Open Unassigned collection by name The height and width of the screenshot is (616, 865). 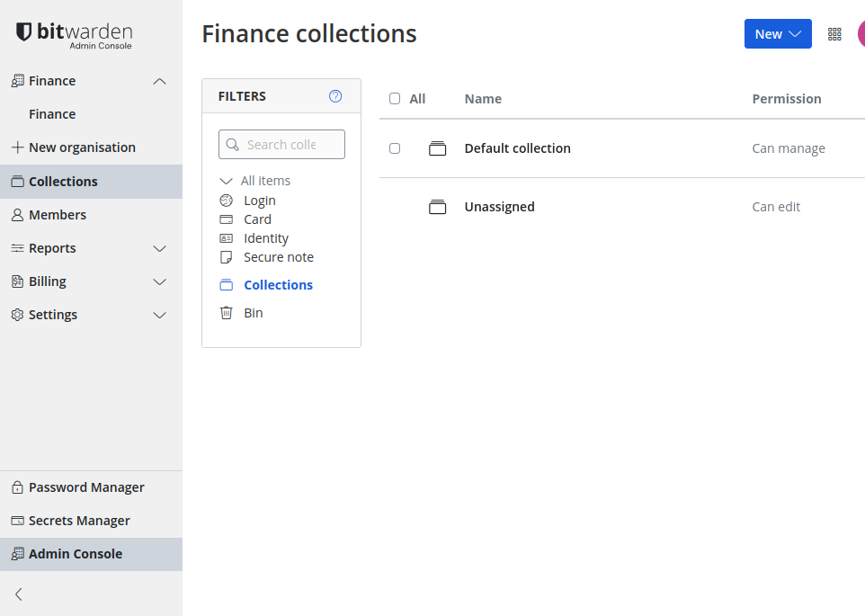499,207
